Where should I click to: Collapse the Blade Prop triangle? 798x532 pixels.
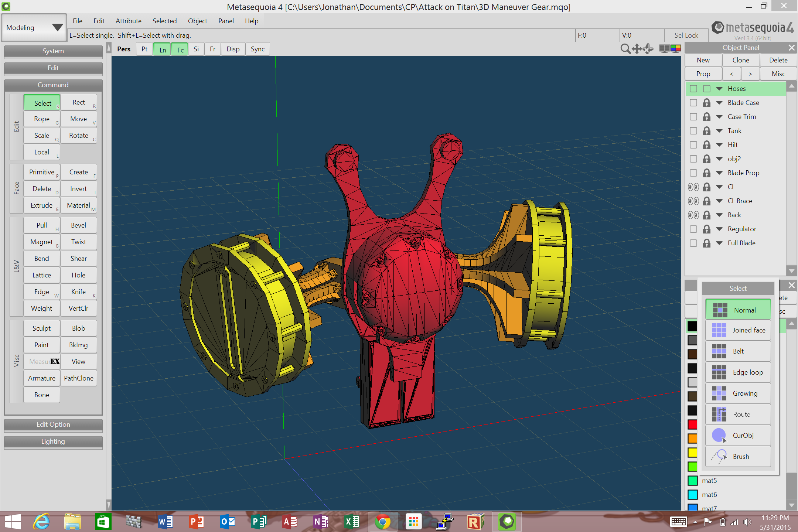[719, 173]
